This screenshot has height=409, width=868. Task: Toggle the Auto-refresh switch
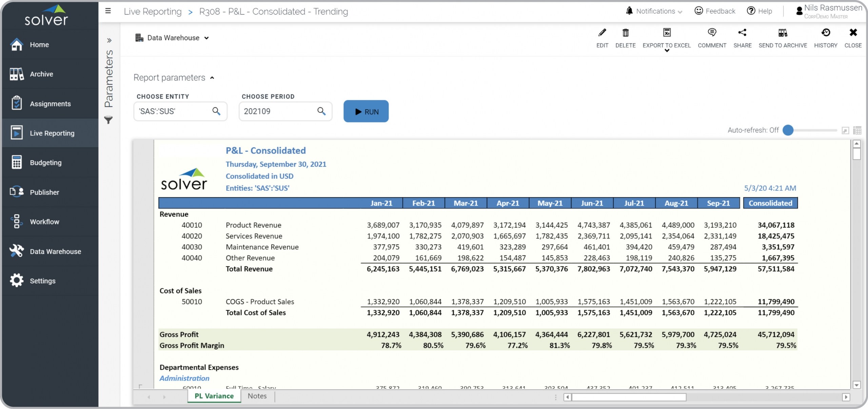(789, 130)
